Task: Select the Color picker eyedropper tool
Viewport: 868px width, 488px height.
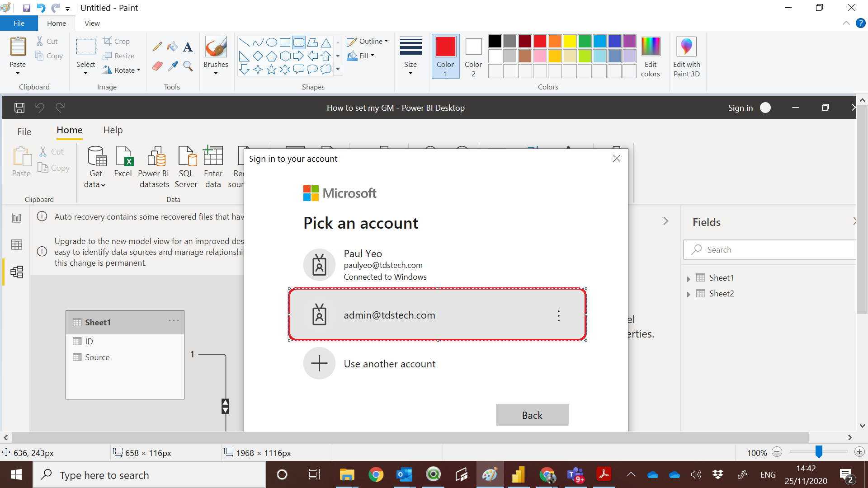Action: 172,66
